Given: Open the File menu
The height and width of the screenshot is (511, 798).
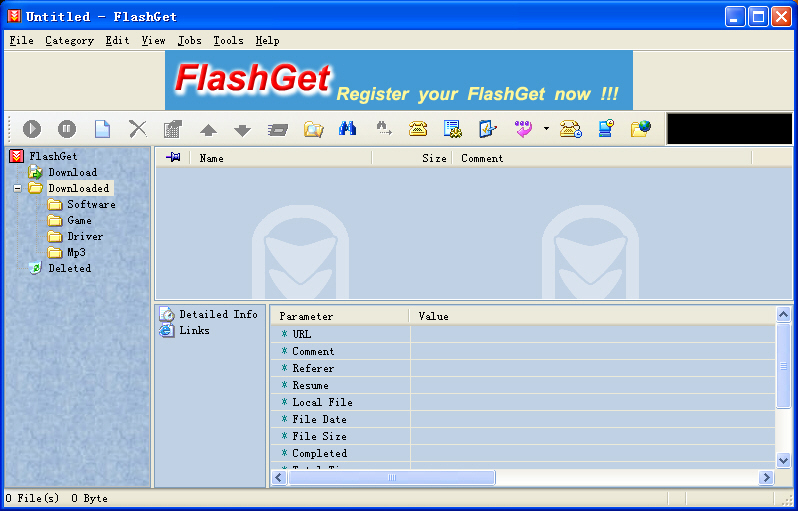Looking at the screenshot, I should [x=21, y=41].
